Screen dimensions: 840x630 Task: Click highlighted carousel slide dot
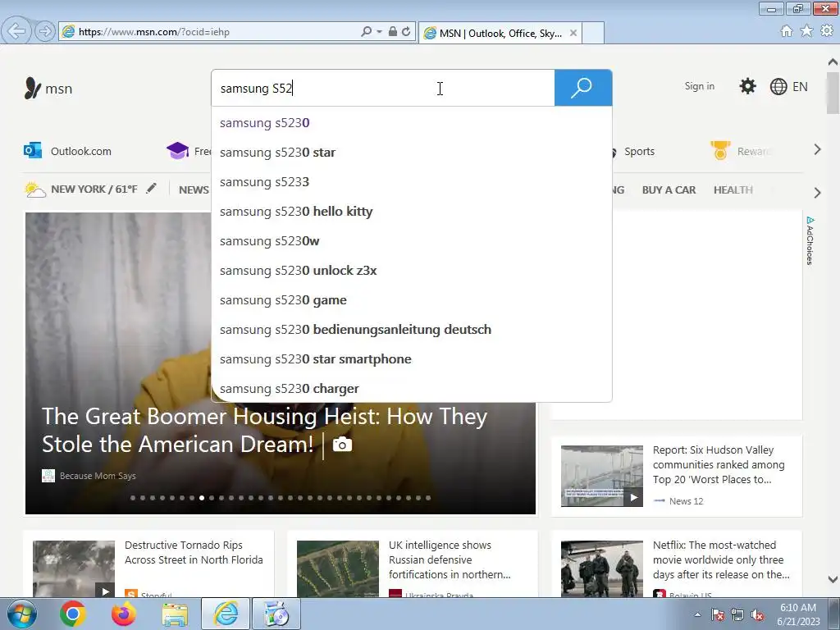tap(202, 498)
